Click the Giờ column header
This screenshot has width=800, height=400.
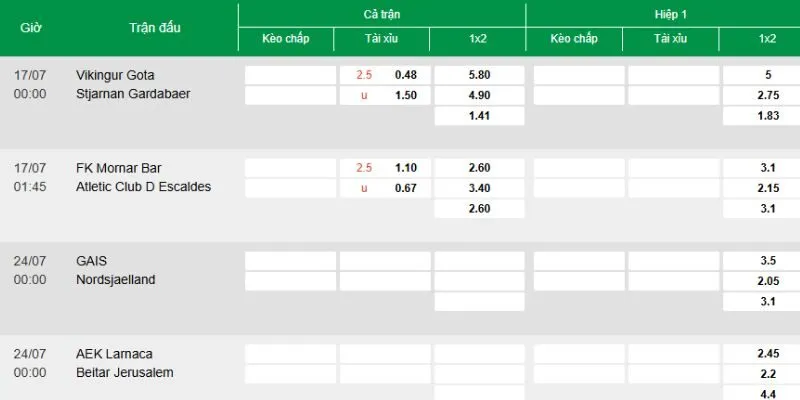[x=31, y=28]
